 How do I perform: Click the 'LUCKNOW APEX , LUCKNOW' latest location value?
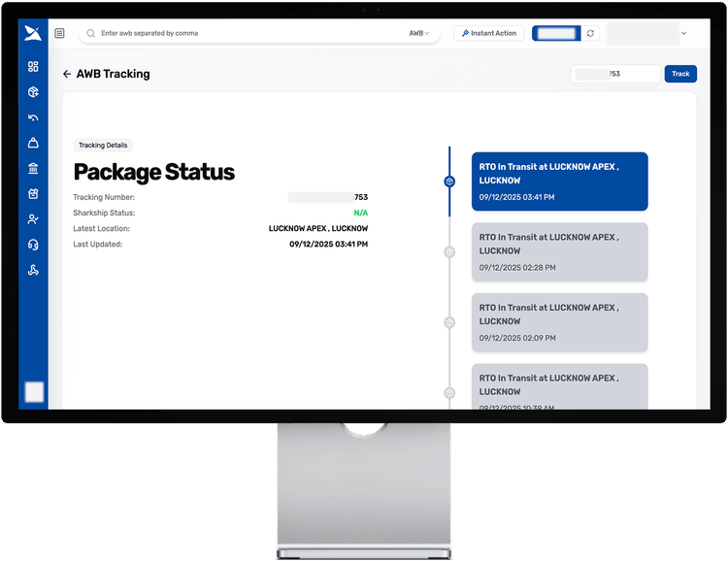(x=318, y=228)
